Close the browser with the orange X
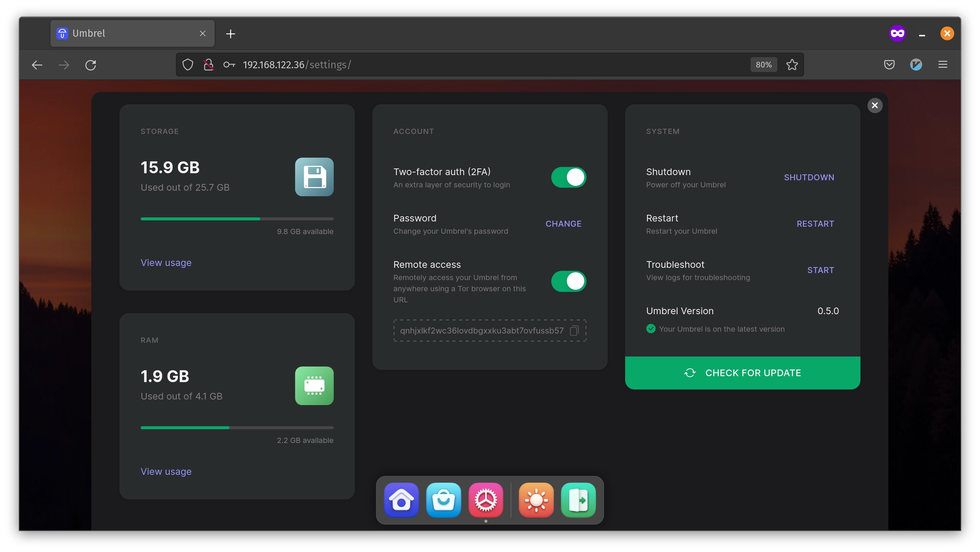980x552 pixels. coord(947,33)
